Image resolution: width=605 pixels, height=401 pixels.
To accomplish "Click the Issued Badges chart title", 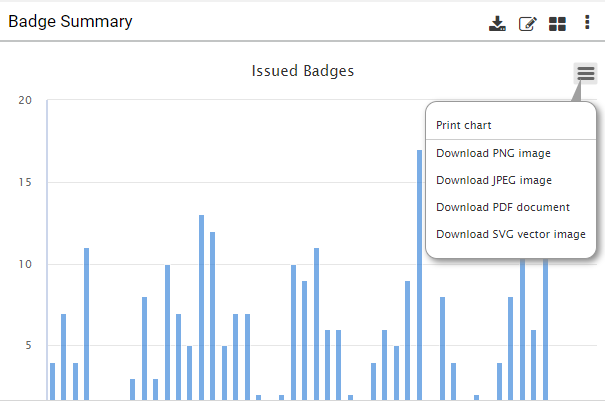I will (302, 71).
